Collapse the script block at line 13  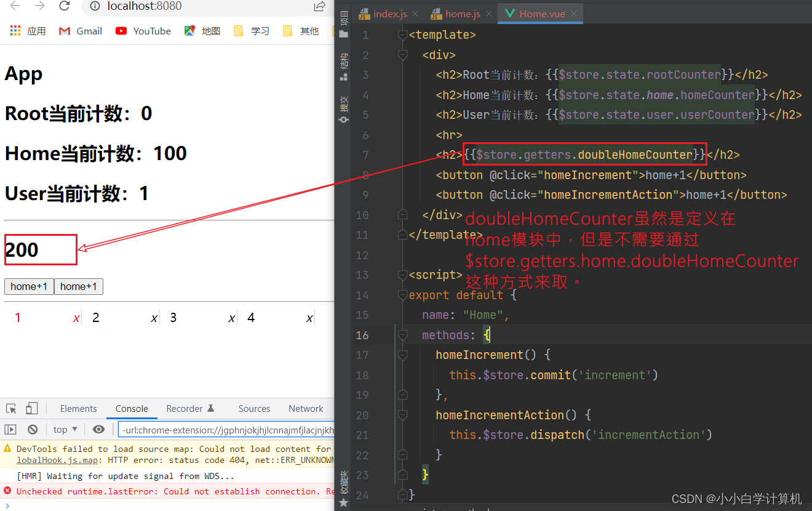403,275
